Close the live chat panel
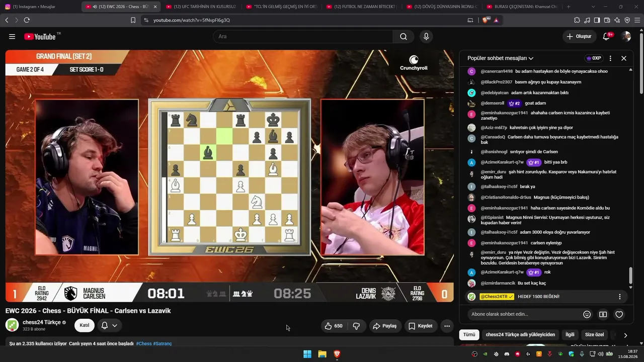Image resolution: width=644 pixels, height=362 pixels. [624, 58]
